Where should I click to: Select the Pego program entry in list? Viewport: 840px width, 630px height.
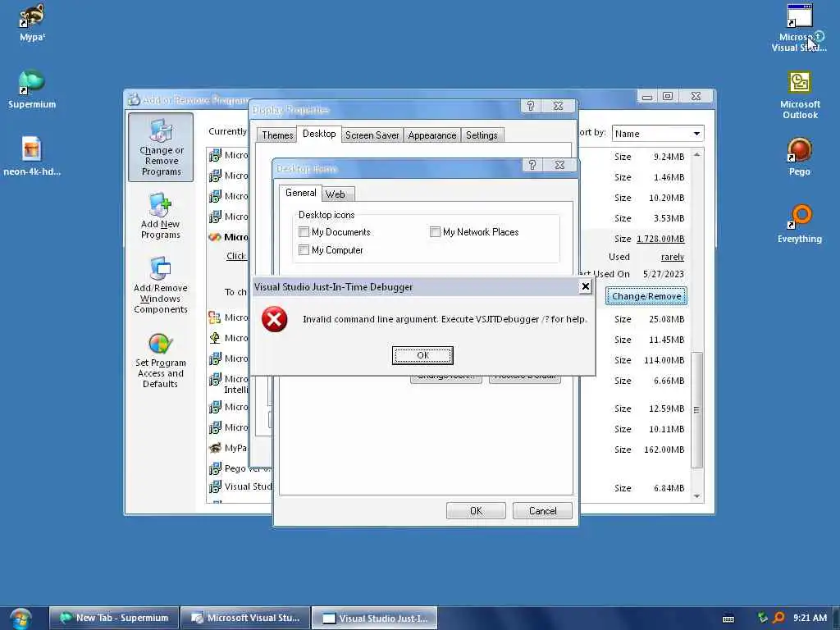[x=240, y=468]
